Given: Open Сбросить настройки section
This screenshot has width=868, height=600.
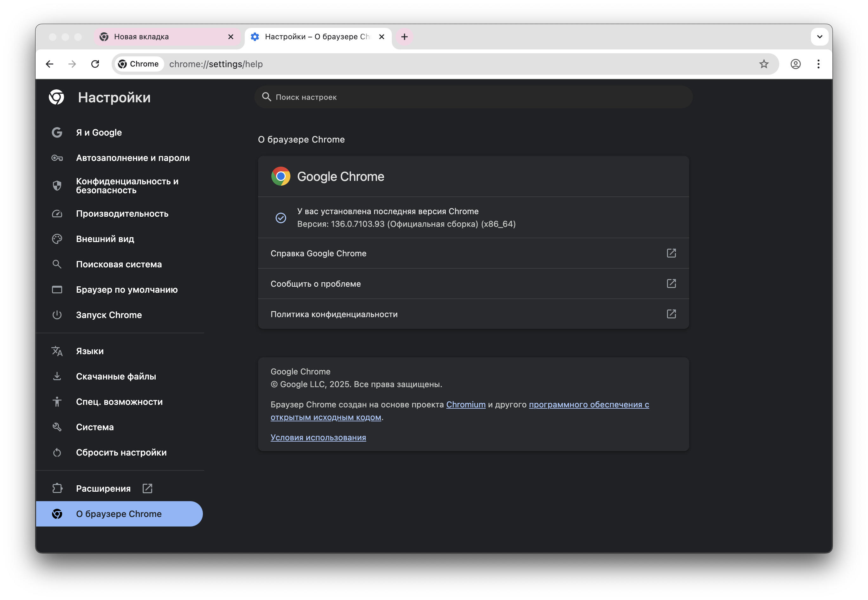Looking at the screenshot, I should pos(121,453).
